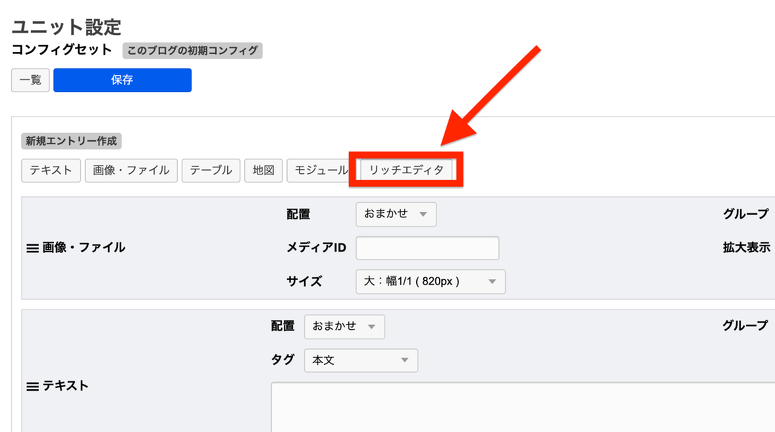775x432 pixels.
Task: Click the 拡大表示 label in image unit
Action: [745, 247]
